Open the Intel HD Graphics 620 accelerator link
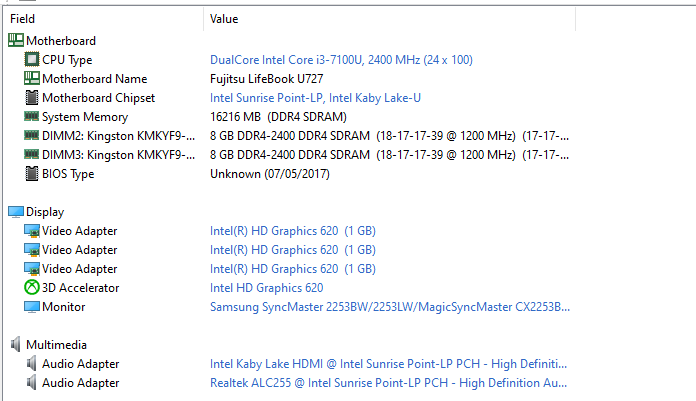 coord(266,288)
